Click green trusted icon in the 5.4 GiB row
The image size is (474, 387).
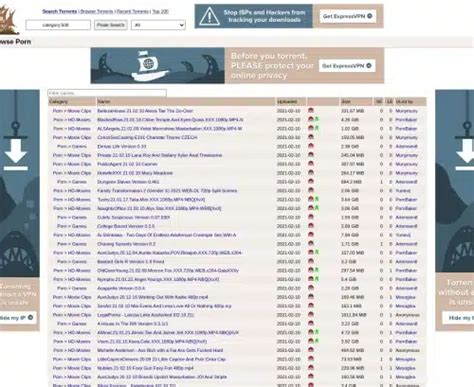click(317, 279)
